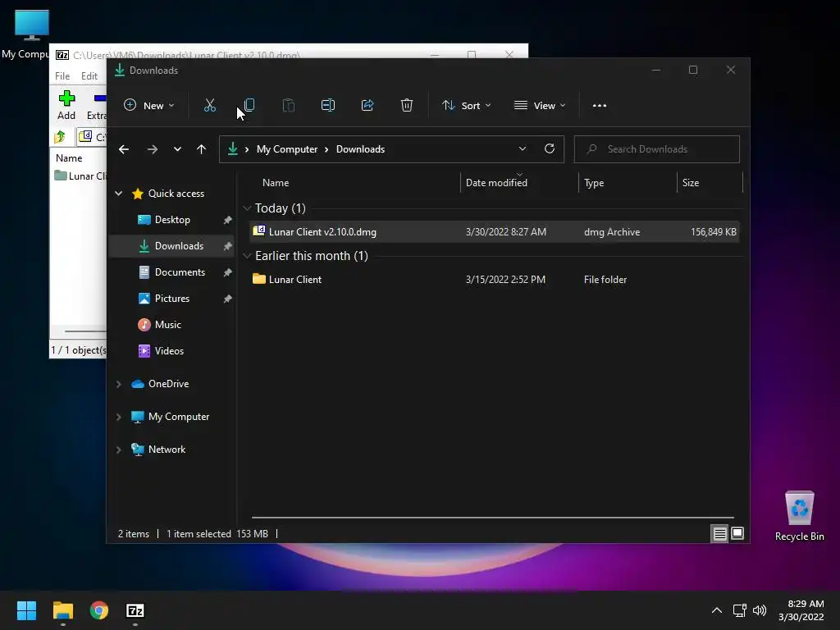This screenshot has height=630, width=840.
Task: Open address bar history dropdown
Action: coord(523,149)
